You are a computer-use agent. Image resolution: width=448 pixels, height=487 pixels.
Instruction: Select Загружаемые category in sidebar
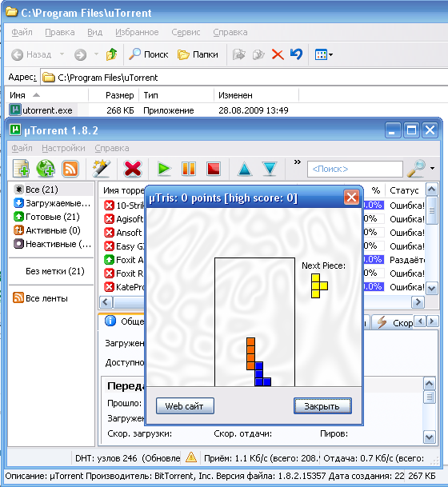[x=52, y=203]
